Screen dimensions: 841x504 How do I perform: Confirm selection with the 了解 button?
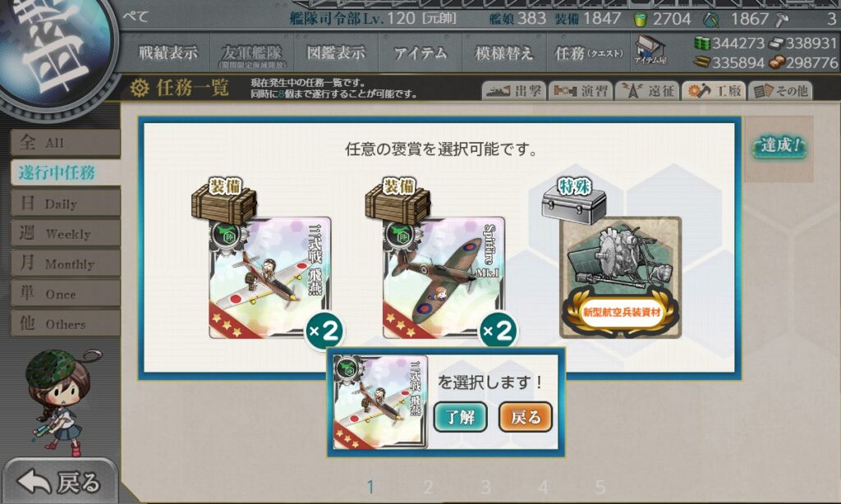click(x=460, y=417)
